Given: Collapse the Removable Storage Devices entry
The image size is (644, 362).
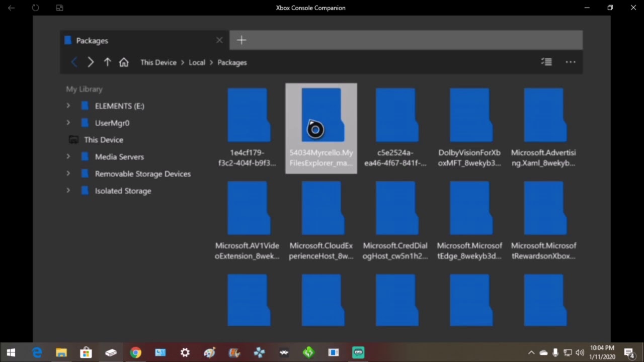Looking at the screenshot, I should (68, 173).
